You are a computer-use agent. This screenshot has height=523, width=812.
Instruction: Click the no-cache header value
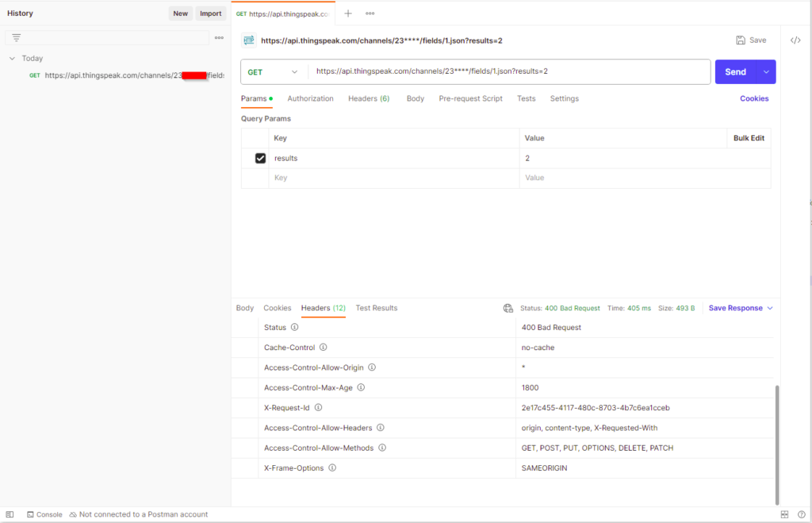point(538,348)
